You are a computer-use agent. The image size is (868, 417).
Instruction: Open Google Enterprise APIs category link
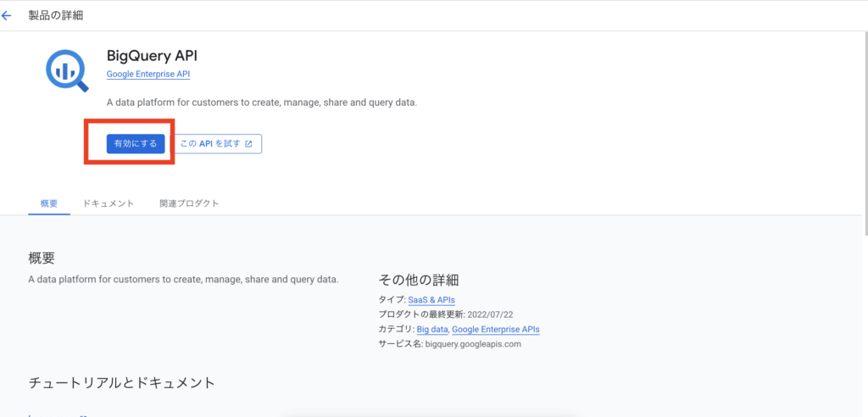pos(495,329)
